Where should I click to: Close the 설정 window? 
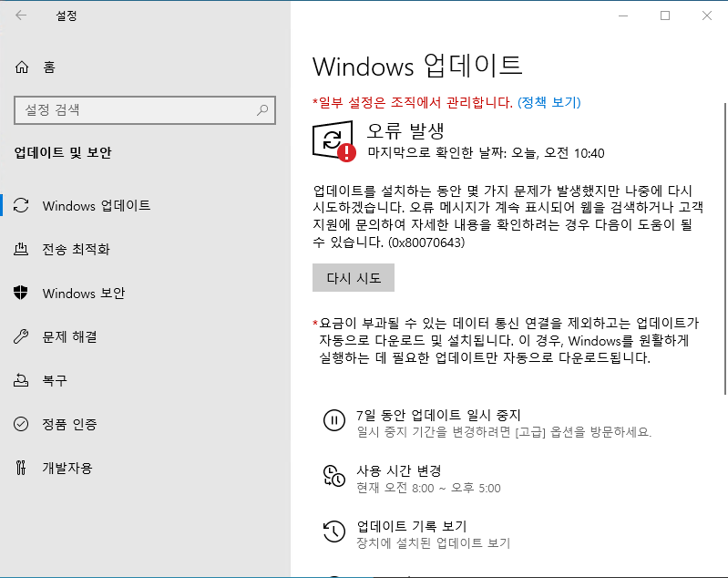pyautogui.click(x=707, y=15)
